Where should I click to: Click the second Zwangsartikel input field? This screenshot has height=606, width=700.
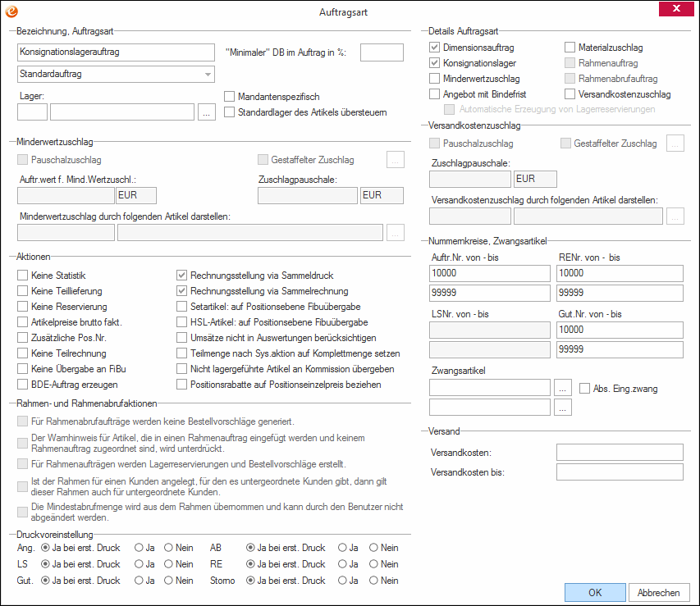pos(490,408)
